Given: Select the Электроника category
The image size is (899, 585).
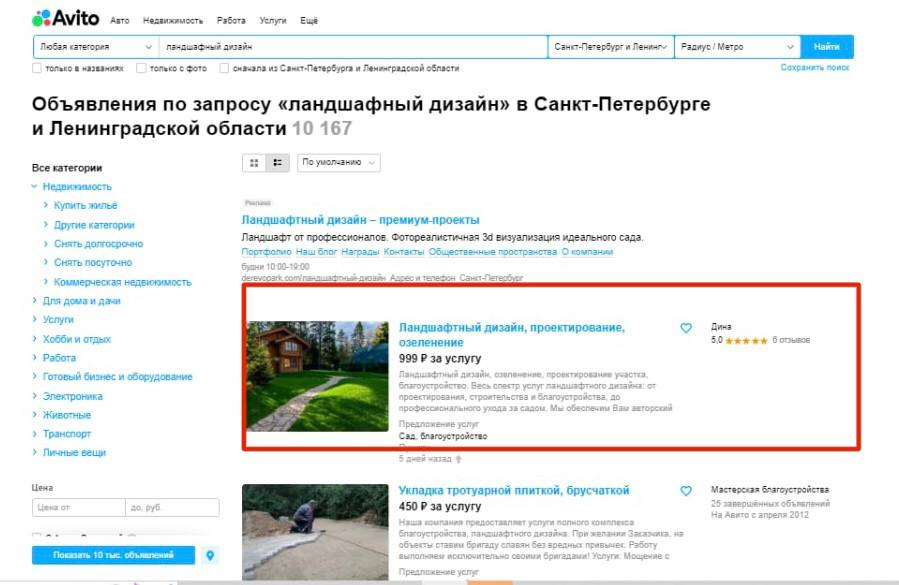Looking at the screenshot, I should 73,396.
